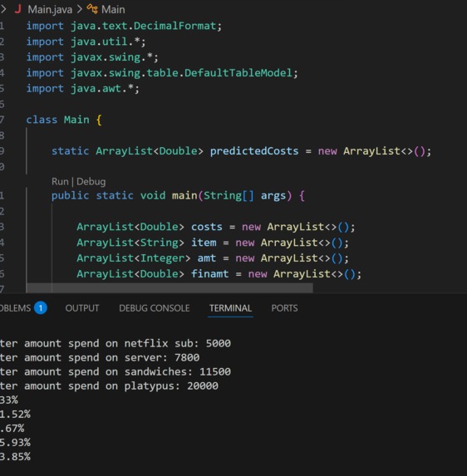Click the Run CodeLens above main
The height and width of the screenshot is (476, 467).
[x=60, y=182]
